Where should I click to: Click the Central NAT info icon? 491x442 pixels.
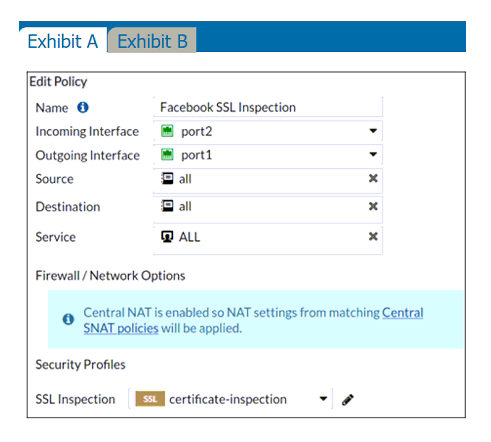(68, 319)
